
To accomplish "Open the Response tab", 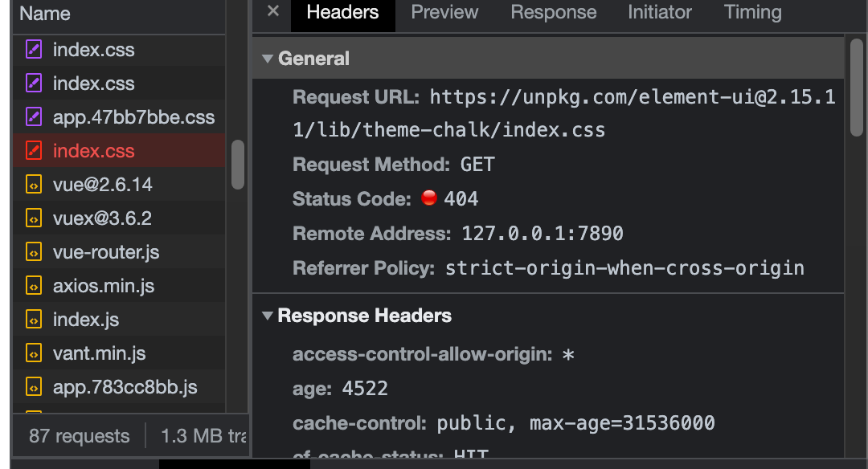I will pyautogui.click(x=553, y=12).
